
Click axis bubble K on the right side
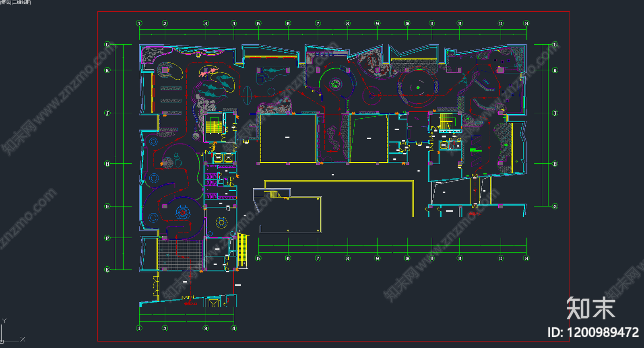tap(555, 70)
